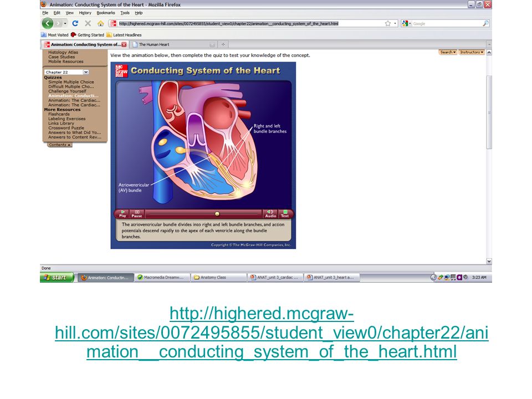This screenshot has height=399, width=532.
Task: Toggle animation Audio button
Action: tap(270, 214)
